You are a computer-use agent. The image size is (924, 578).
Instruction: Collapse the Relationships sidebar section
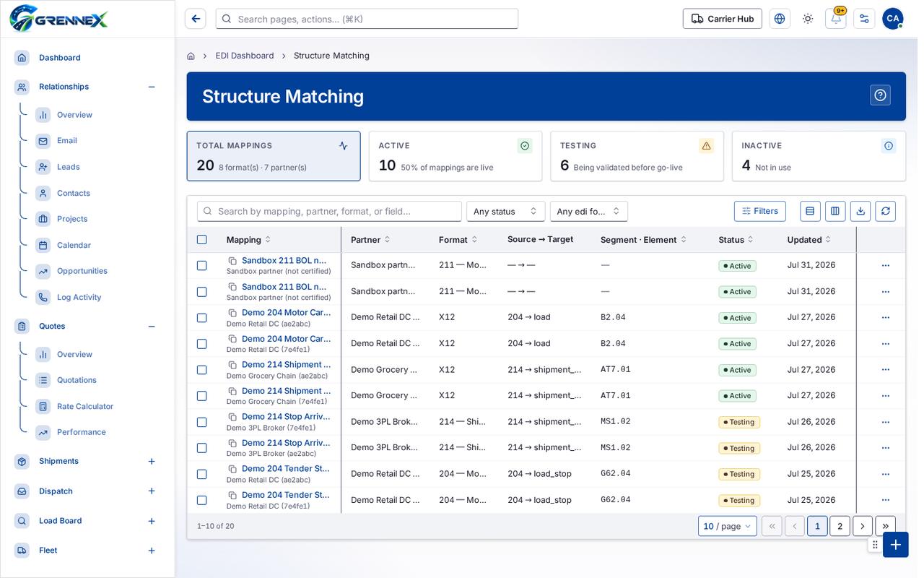pyautogui.click(x=152, y=87)
